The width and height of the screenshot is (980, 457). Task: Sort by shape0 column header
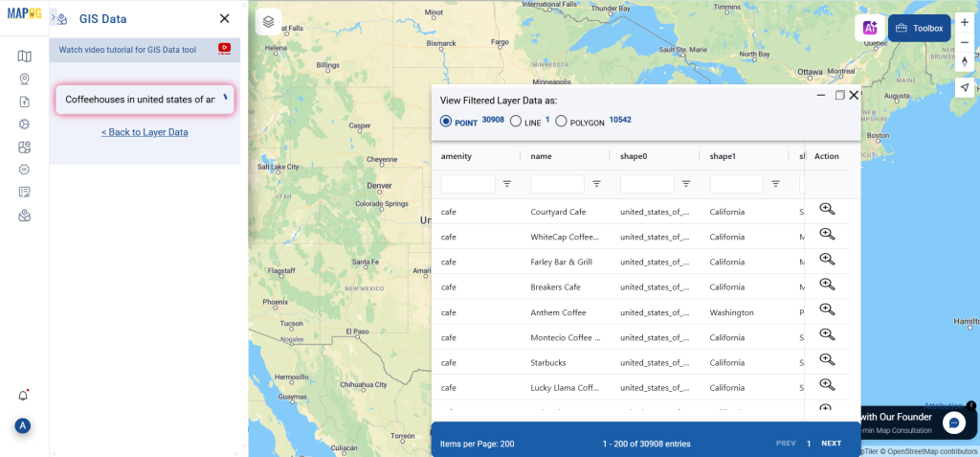pyautogui.click(x=634, y=156)
